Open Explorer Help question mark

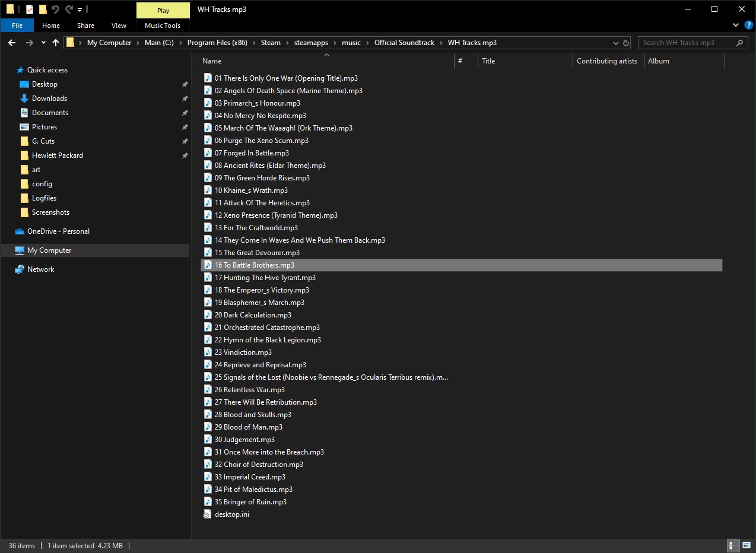pos(748,25)
